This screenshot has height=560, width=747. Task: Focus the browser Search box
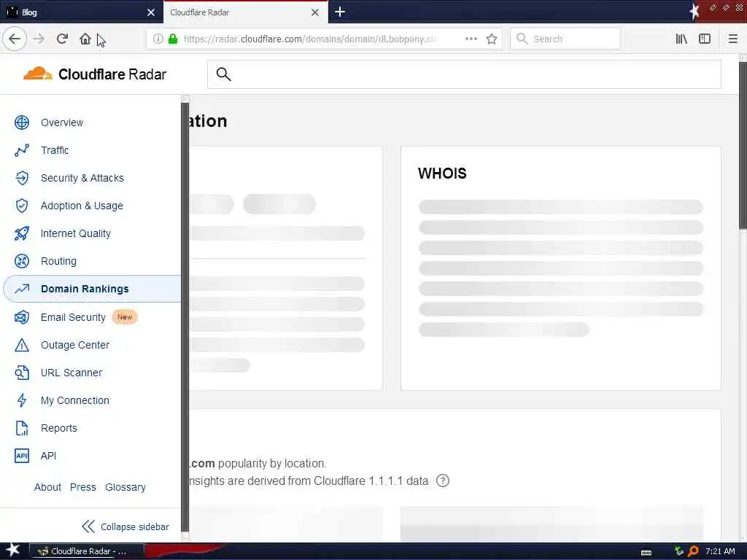(565, 39)
